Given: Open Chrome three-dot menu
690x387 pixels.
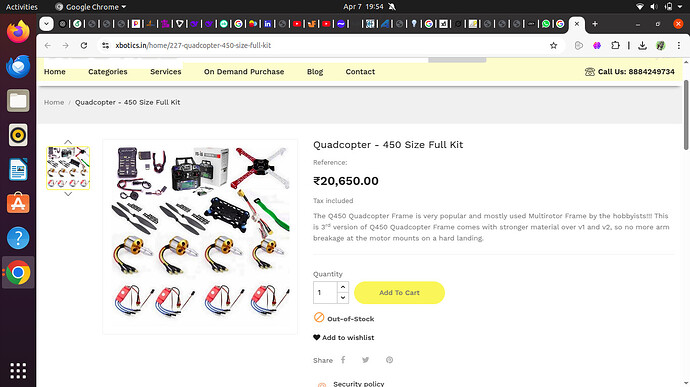Looking at the screenshot, I should pyautogui.click(x=679, y=45).
